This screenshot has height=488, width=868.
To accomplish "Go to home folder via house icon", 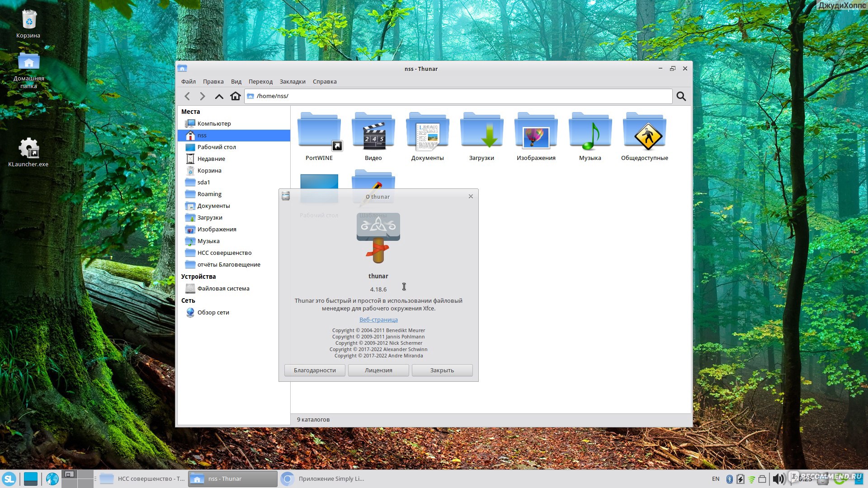I will [235, 96].
